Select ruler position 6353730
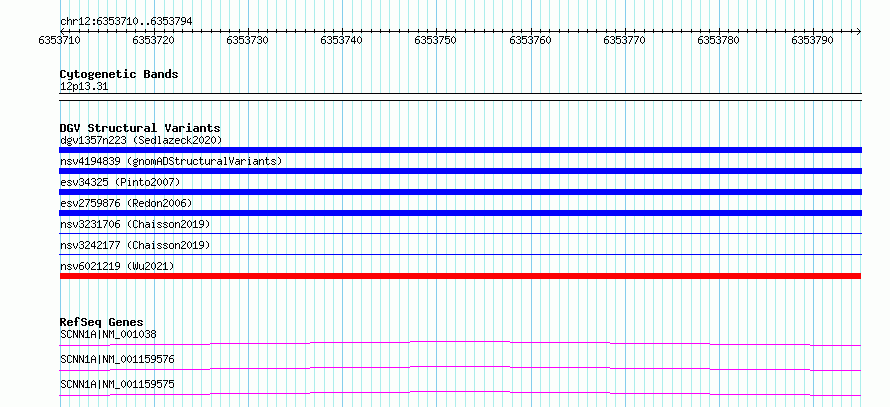 (x=247, y=40)
